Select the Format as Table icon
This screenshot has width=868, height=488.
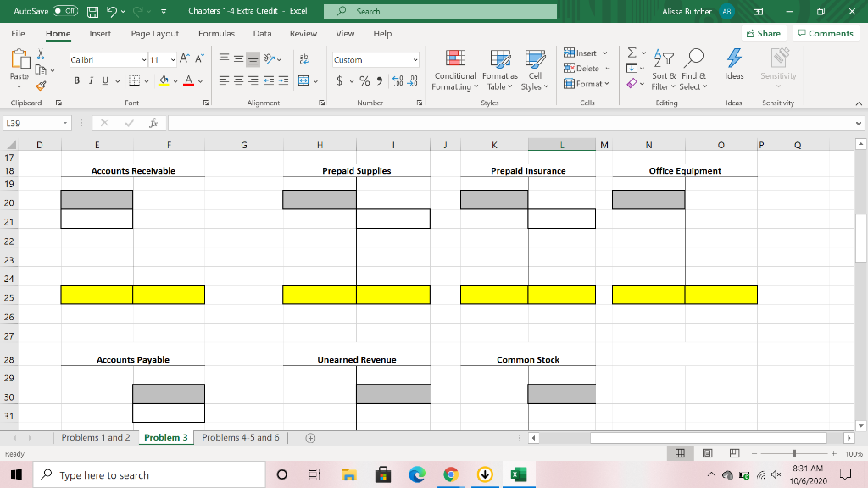click(x=499, y=72)
